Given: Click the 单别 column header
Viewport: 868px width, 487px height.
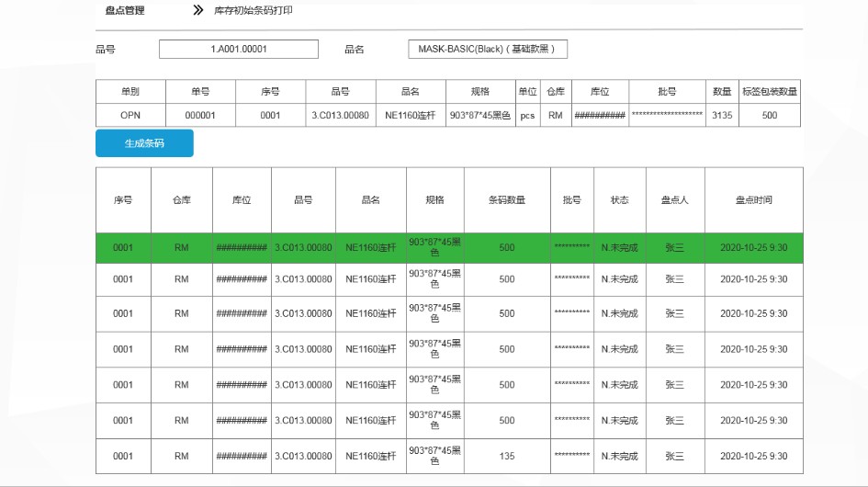Looking at the screenshot, I should pos(130,91).
